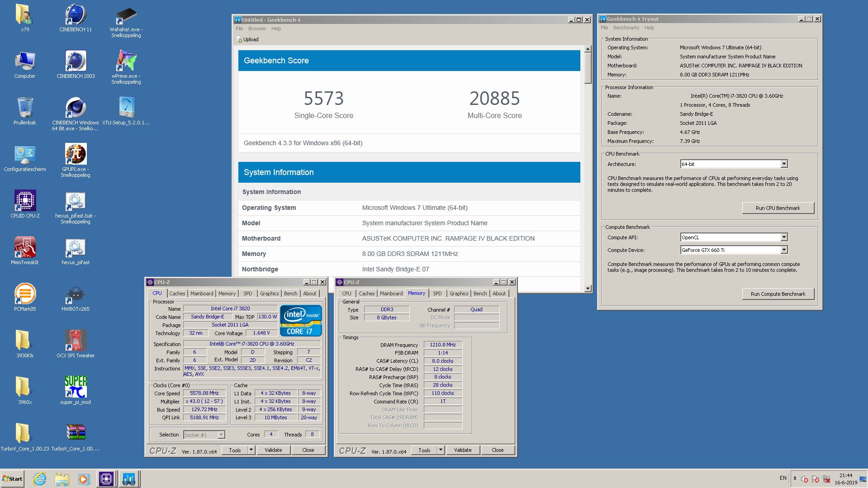Switch to Mainboard tab in left CPU-Z
868x488 pixels.
(202, 294)
